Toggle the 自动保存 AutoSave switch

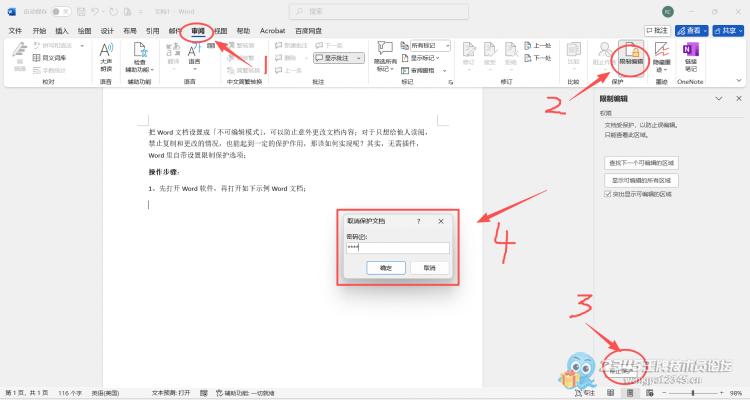pyautogui.click(x=60, y=11)
